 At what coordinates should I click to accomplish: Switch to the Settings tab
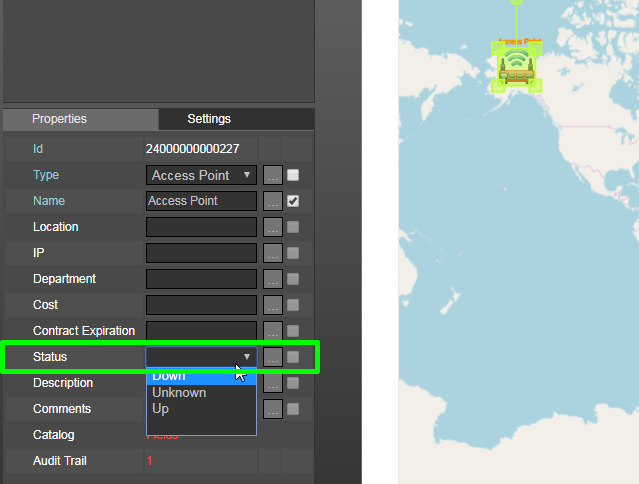[x=209, y=119]
